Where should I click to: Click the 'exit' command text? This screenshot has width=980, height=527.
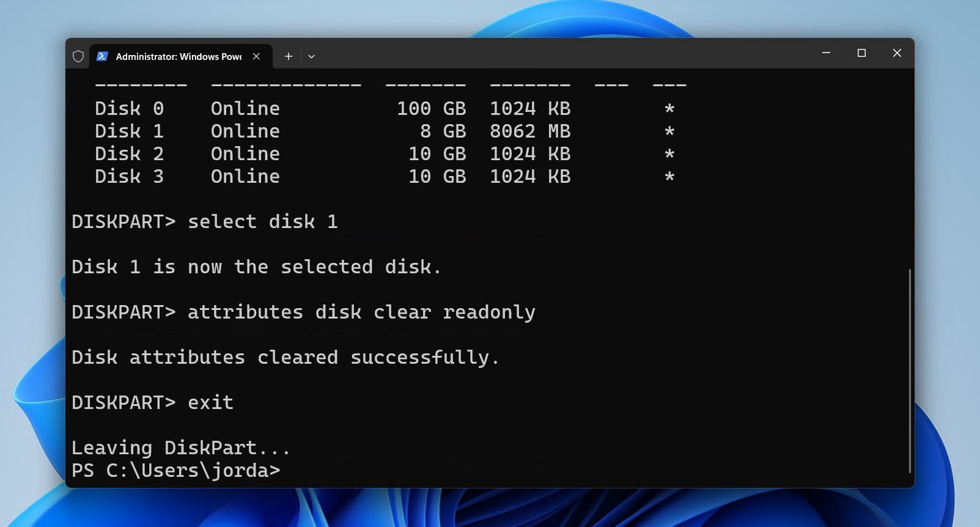tap(210, 402)
